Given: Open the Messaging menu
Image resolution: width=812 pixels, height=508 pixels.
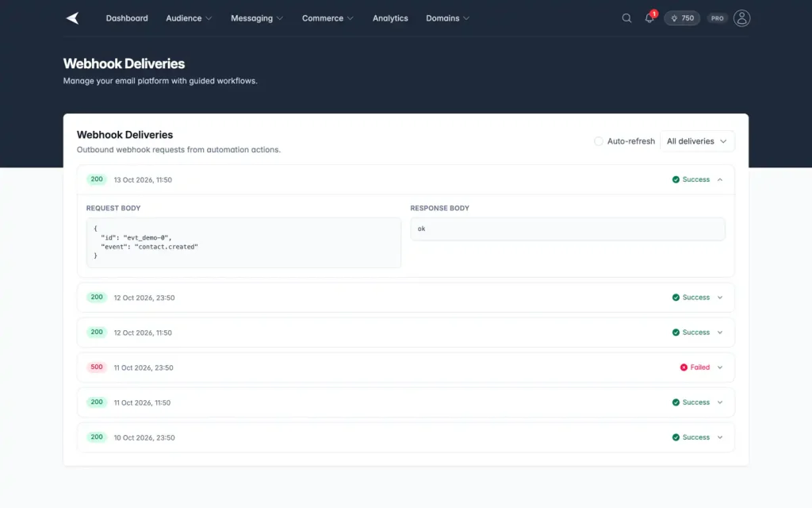Looking at the screenshot, I should coord(257,18).
